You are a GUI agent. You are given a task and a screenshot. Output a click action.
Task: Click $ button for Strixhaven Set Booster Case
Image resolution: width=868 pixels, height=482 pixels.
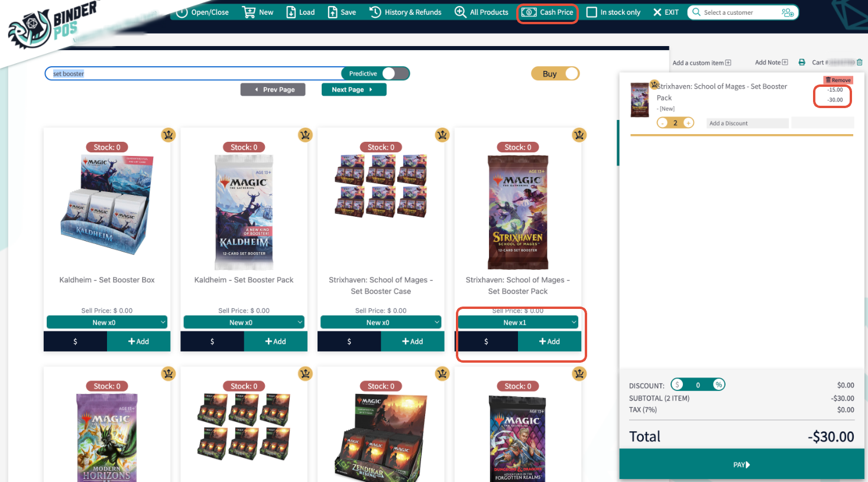(349, 341)
